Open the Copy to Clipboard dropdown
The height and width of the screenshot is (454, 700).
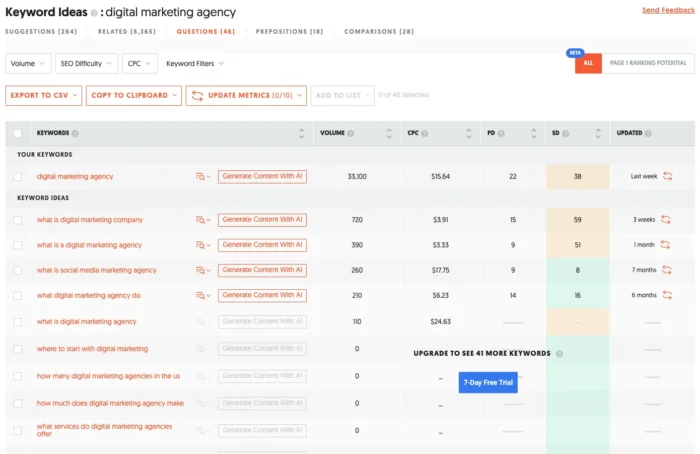[x=134, y=96]
